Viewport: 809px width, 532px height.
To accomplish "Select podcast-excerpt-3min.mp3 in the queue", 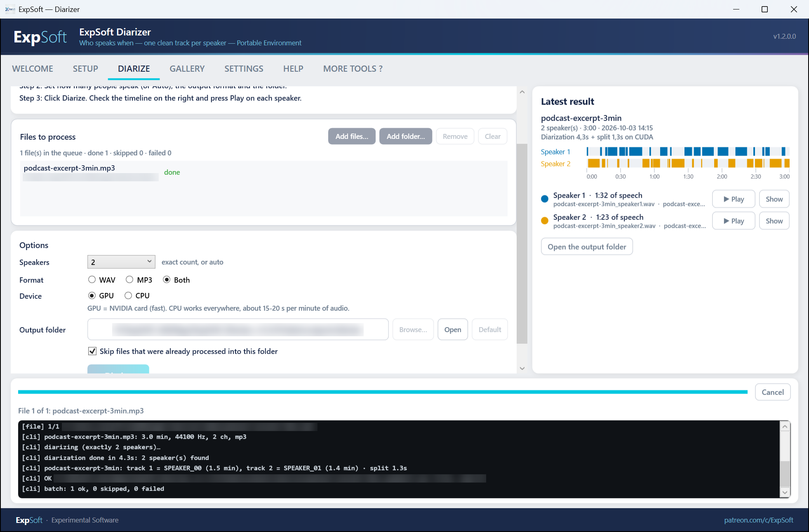I will click(x=263, y=172).
